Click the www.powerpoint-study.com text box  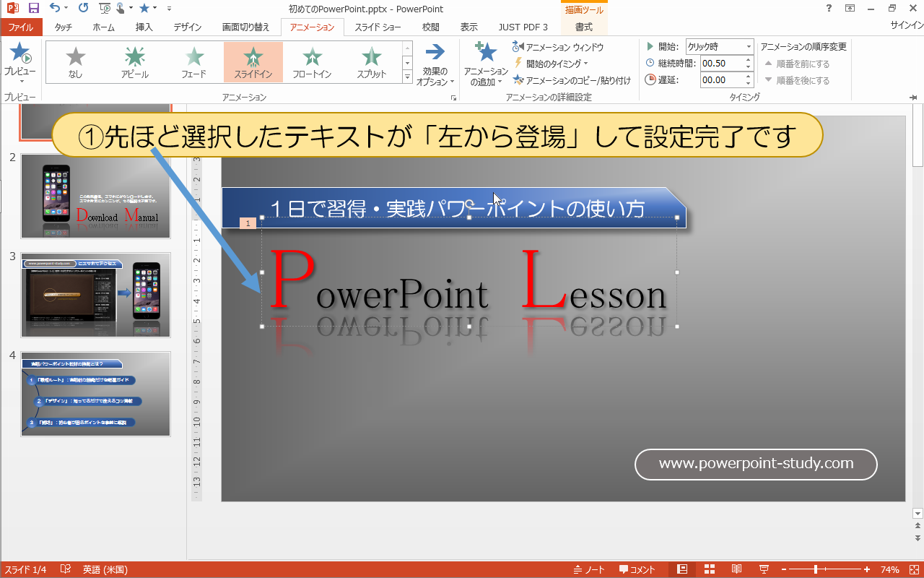(756, 464)
